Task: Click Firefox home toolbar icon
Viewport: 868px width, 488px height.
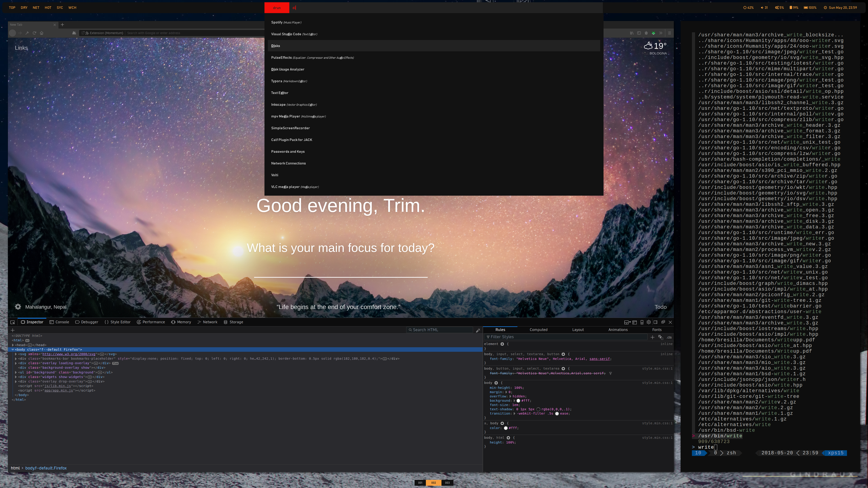Action: click(42, 33)
